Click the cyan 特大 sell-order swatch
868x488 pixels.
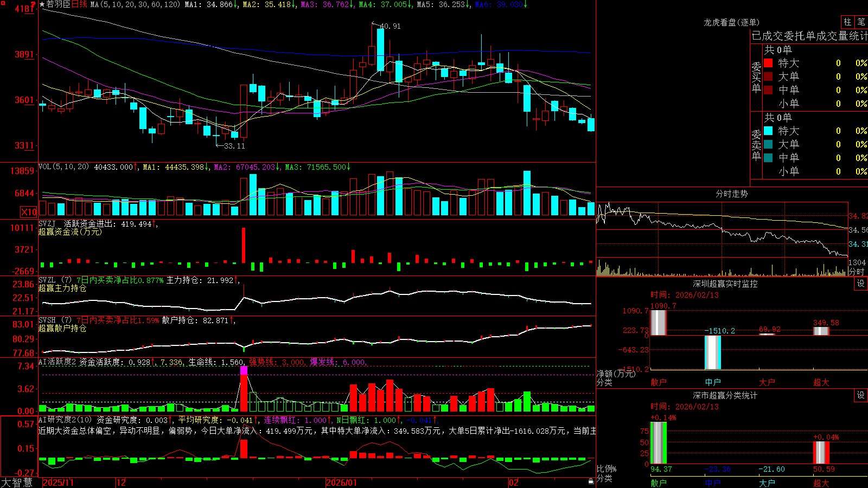[768, 131]
